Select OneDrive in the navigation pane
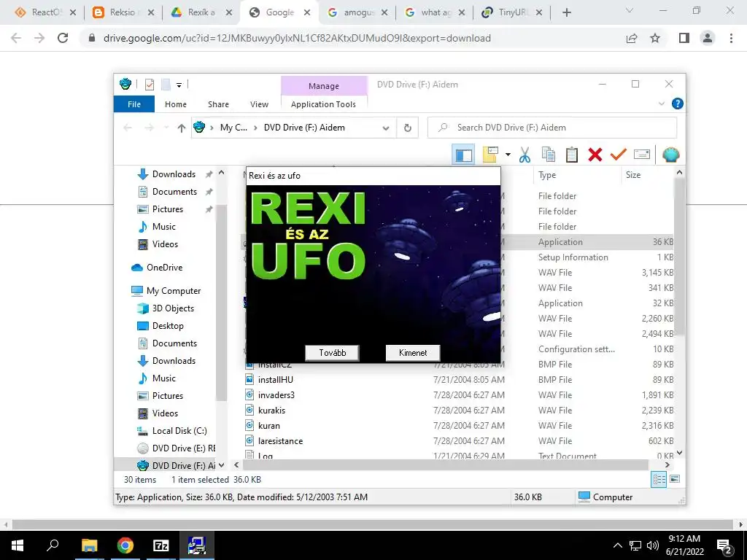747x560 pixels. click(x=164, y=268)
